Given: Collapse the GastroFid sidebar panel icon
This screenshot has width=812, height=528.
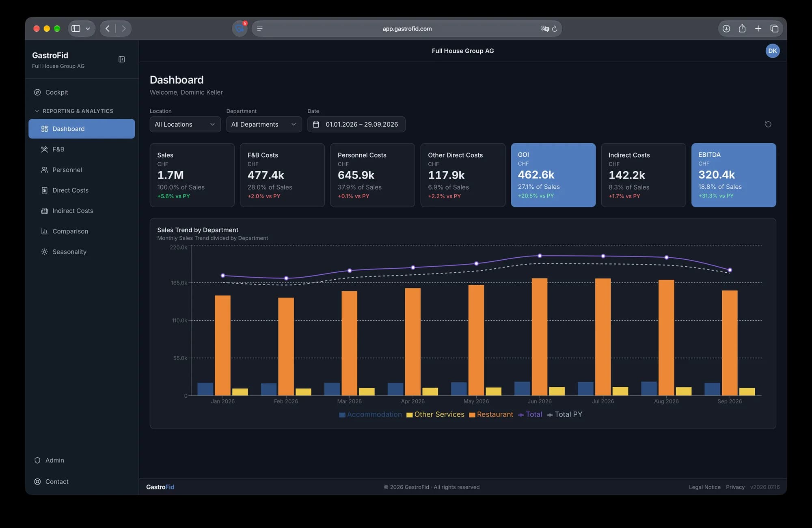Looking at the screenshot, I should (121, 59).
